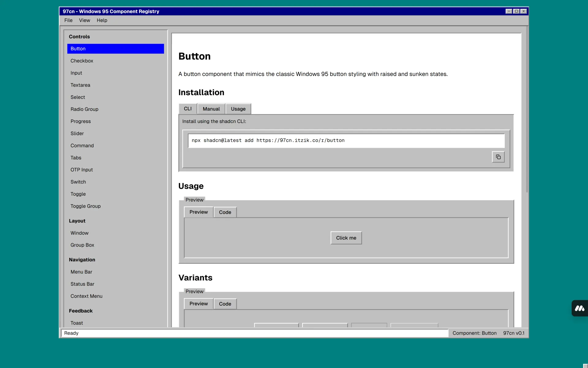The height and width of the screenshot is (368, 588).
Task: Show Code tab in Variants section
Action: [225, 304]
